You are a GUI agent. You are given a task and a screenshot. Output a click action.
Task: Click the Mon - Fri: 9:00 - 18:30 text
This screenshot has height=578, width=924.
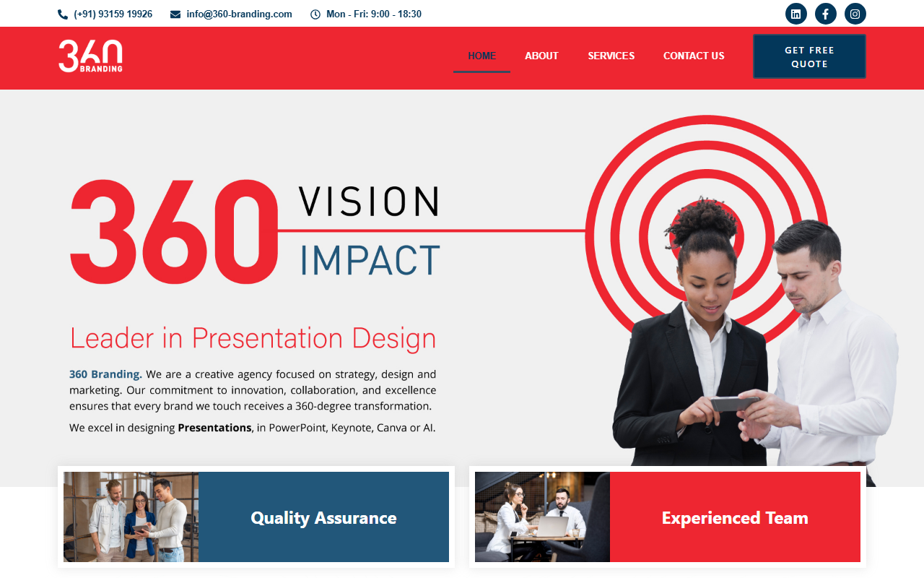pyautogui.click(x=374, y=14)
